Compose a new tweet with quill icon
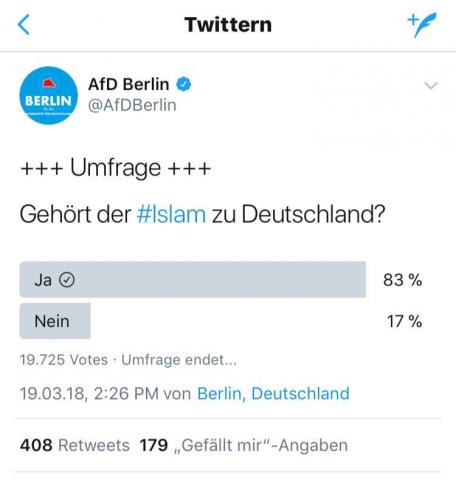The height and width of the screenshot is (480, 456). coord(422,25)
